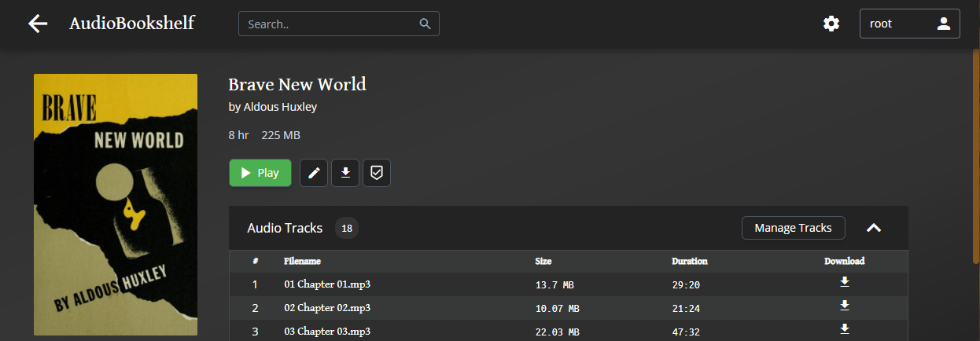
Task: Open the root user dropdown
Action: tap(909, 24)
